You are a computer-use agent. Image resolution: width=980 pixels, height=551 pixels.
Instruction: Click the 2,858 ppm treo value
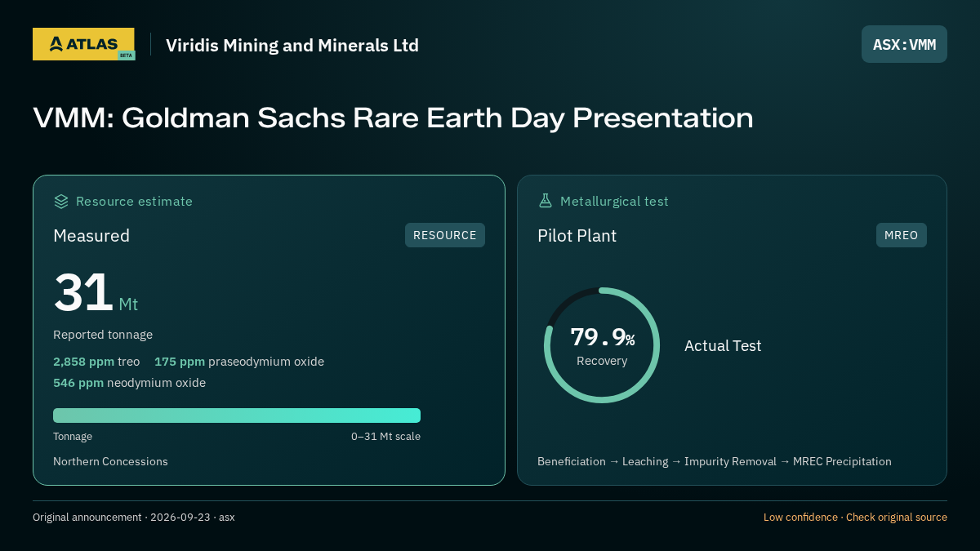[x=96, y=362]
